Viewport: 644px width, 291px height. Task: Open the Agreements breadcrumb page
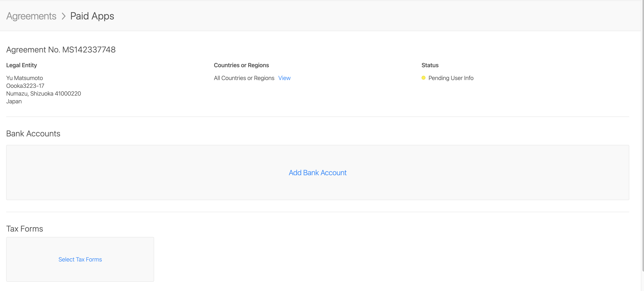tap(31, 16)
